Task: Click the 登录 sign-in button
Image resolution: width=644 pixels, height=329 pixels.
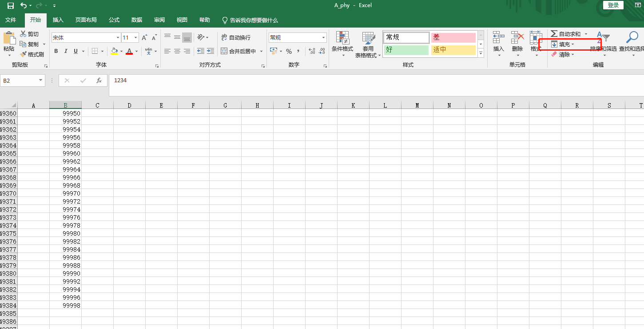Action: pos(613,5)
